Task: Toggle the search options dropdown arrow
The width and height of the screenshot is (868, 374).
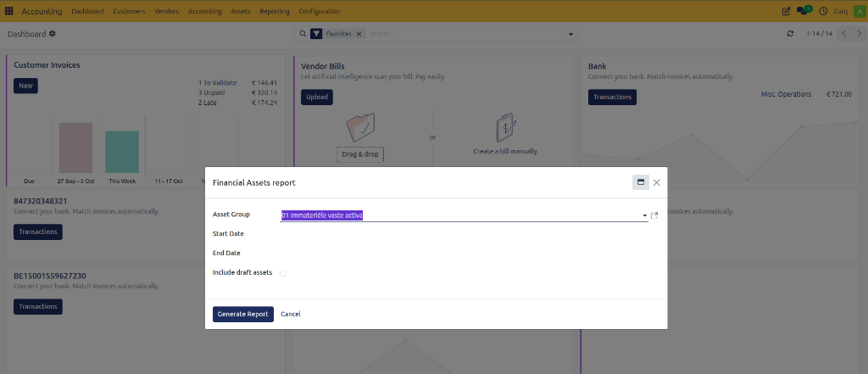Action: [x=570, y=35]
